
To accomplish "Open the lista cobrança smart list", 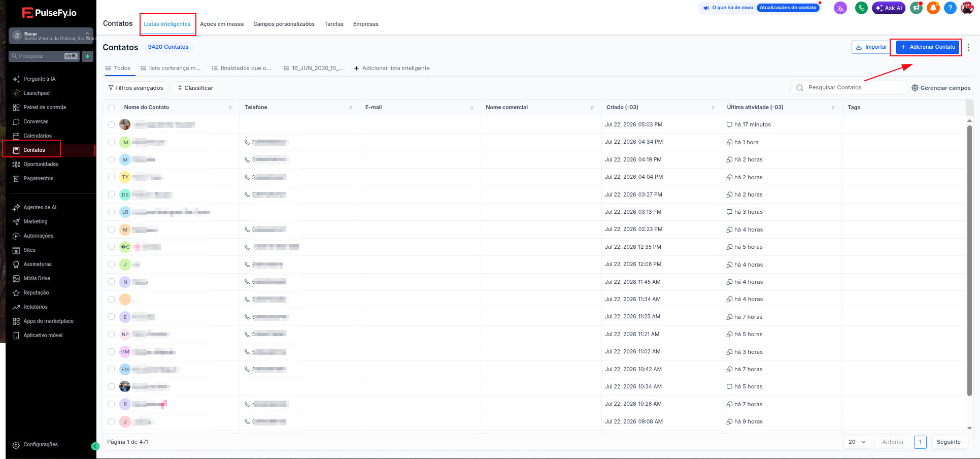I will [x=171, y=68].
